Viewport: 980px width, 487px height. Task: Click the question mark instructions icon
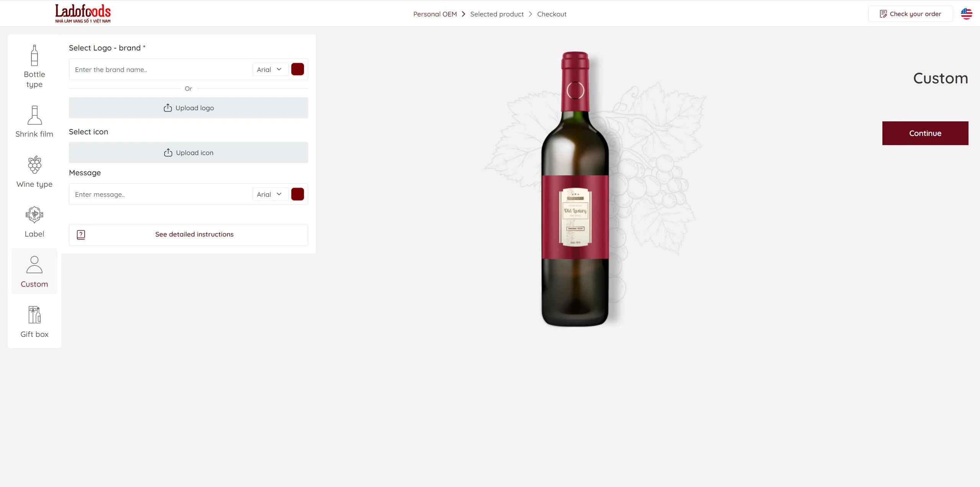(81, 235)
